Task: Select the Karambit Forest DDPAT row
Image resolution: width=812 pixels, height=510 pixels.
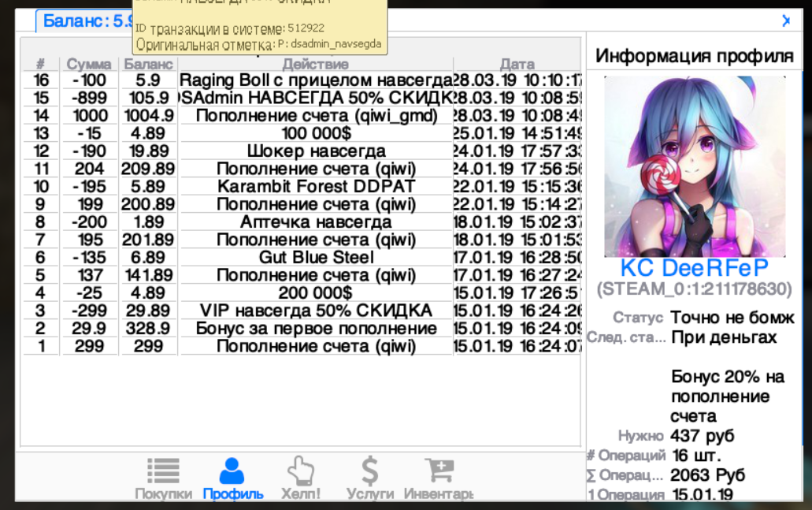Action: pos(302,186)
